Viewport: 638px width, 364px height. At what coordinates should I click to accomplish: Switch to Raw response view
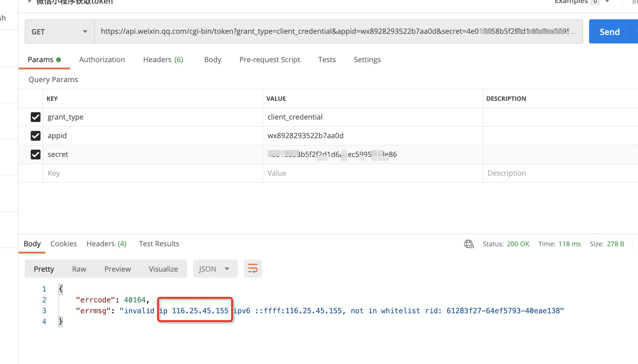[79, 269]
